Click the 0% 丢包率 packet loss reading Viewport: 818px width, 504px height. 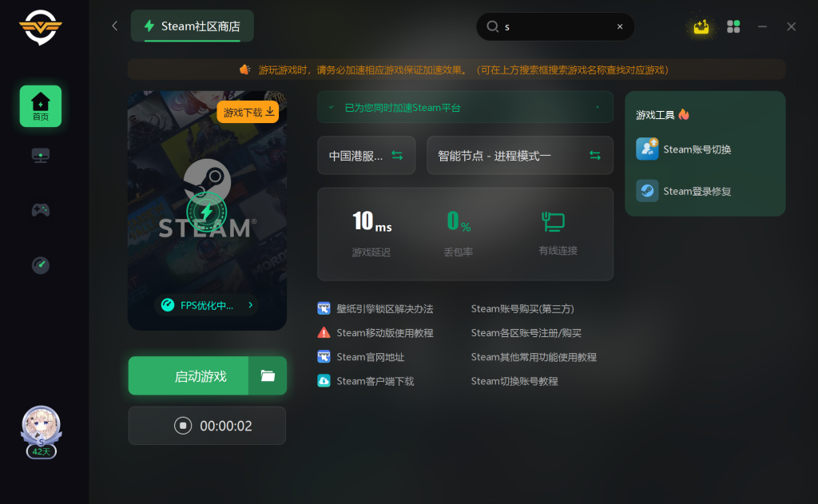point(459,232)
